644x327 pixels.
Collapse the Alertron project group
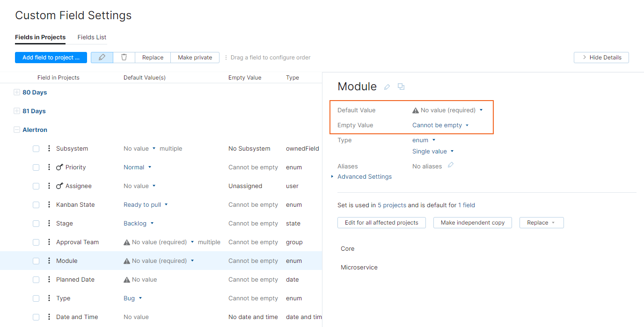[x=17, y=130]
